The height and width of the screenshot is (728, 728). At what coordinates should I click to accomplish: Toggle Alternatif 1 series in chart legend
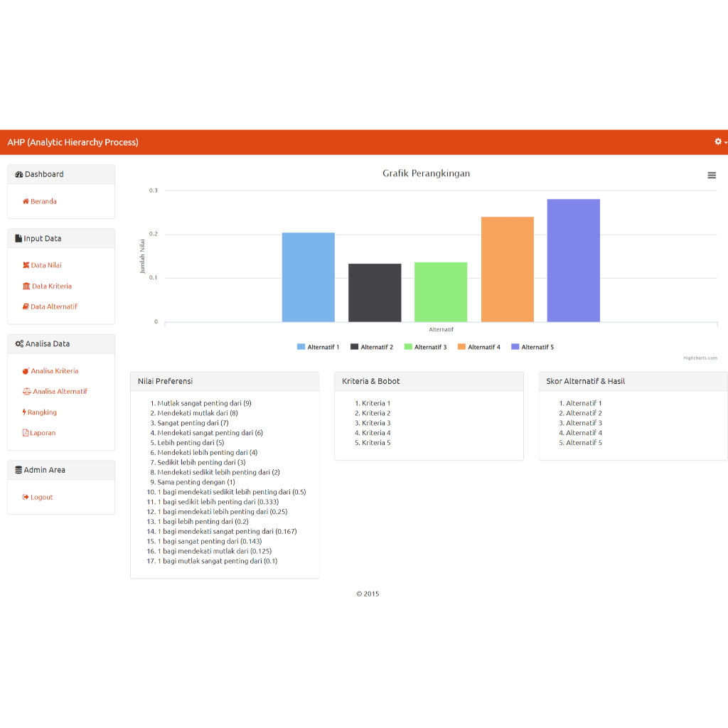[318, 346]
